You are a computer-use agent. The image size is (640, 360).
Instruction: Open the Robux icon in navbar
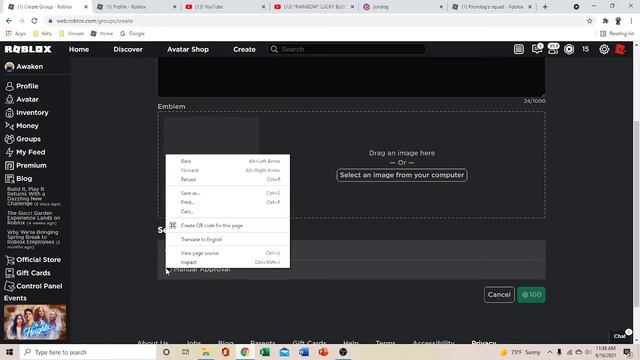(x=569, y=49)
